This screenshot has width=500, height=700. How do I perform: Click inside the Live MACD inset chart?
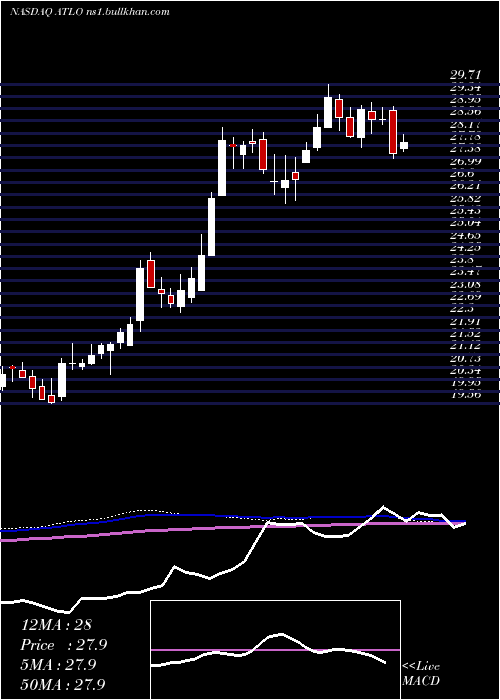(x=275, y=650)
